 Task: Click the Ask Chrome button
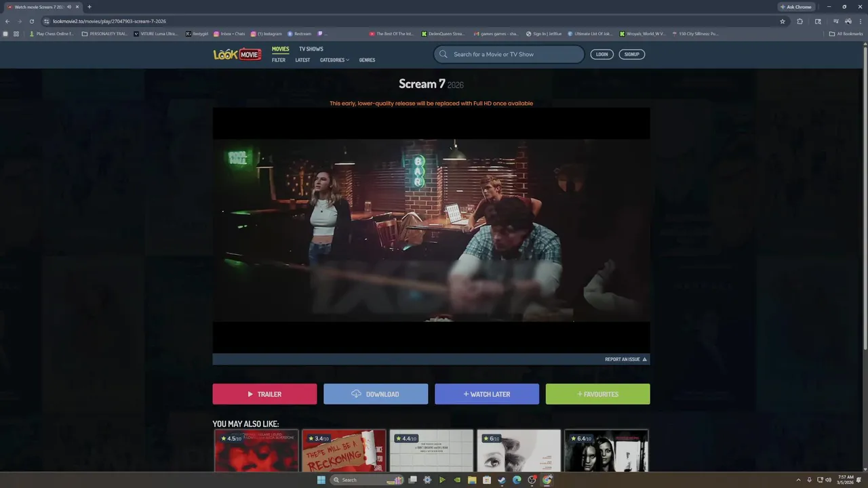796,7
